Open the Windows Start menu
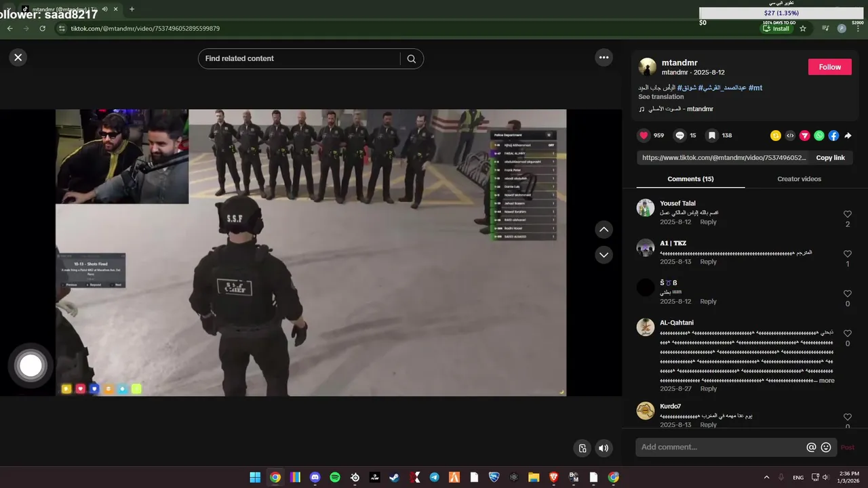The width and height of the screenshot is (868, 488). [255, 477]
